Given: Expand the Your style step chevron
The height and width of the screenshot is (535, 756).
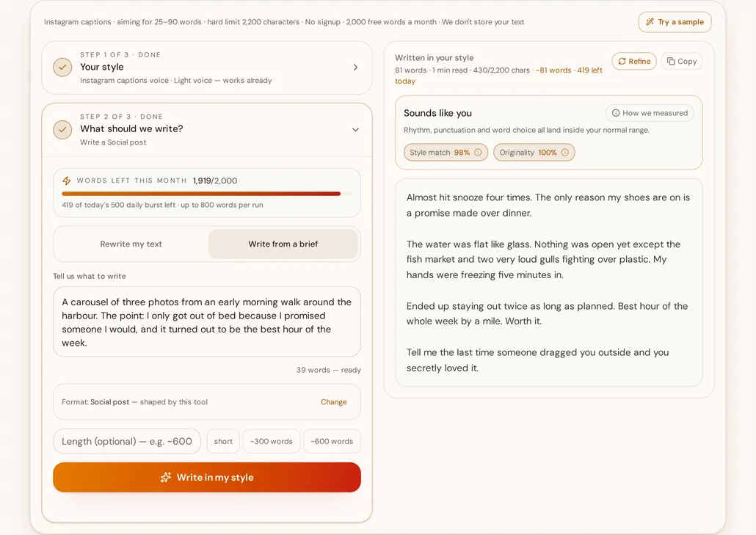Looking at the screenshot, I should click(x=355, y=68).
